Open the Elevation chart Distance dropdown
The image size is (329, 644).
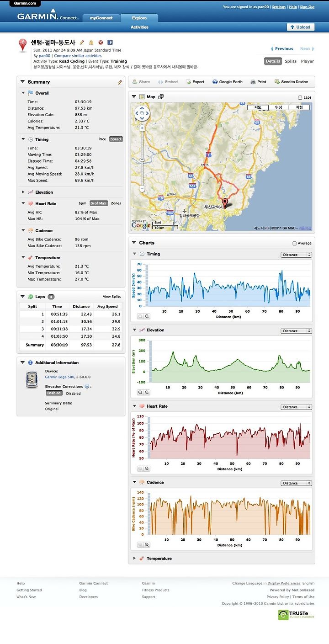tap(296, 331)
